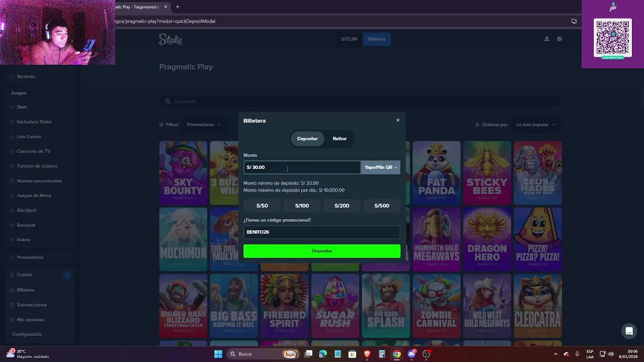Open Google Chrome from the taskbar
This screenshot has width=644, height=362.
pyautogui.click(x=397, y=354)
